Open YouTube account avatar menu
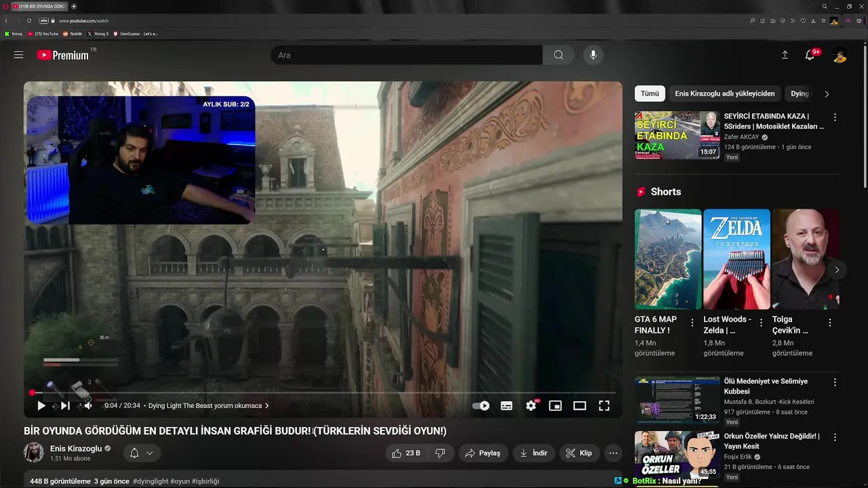Viewport: 868px width, 488px height. point(839,56)
